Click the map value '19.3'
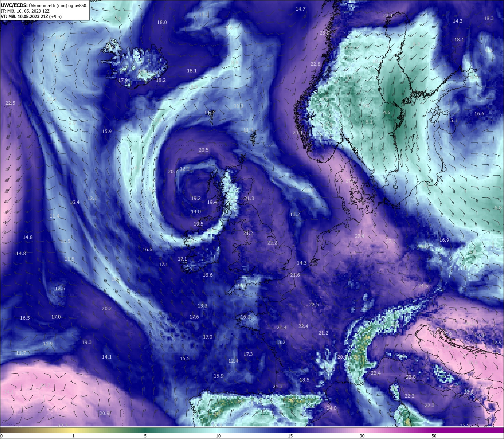 87,343
